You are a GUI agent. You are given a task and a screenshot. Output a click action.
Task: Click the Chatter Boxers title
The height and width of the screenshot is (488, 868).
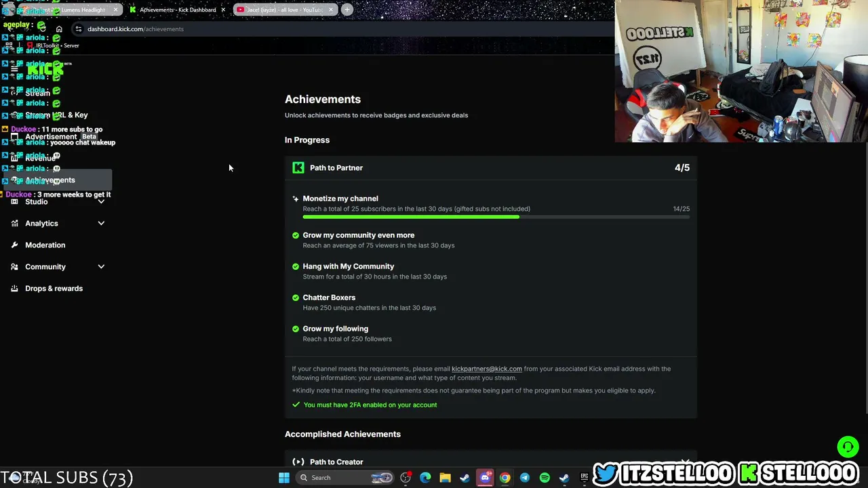click(x=329, y=298)
